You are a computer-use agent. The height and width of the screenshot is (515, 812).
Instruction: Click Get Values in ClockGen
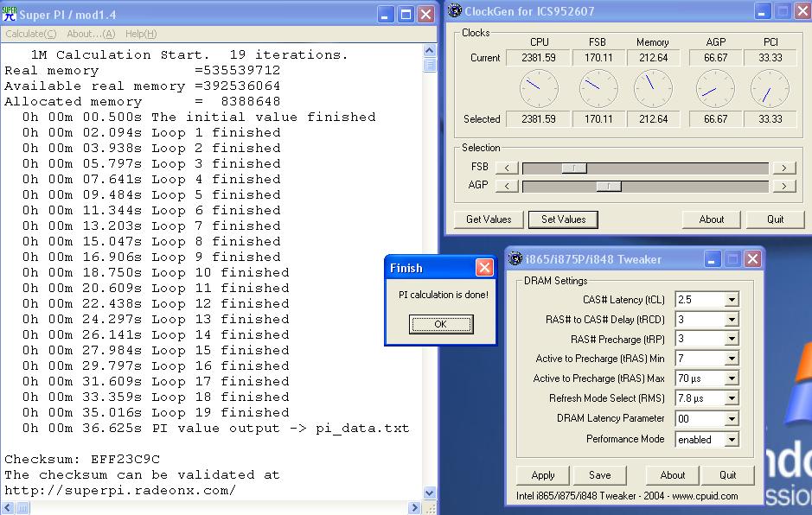[x=489, y=219]
